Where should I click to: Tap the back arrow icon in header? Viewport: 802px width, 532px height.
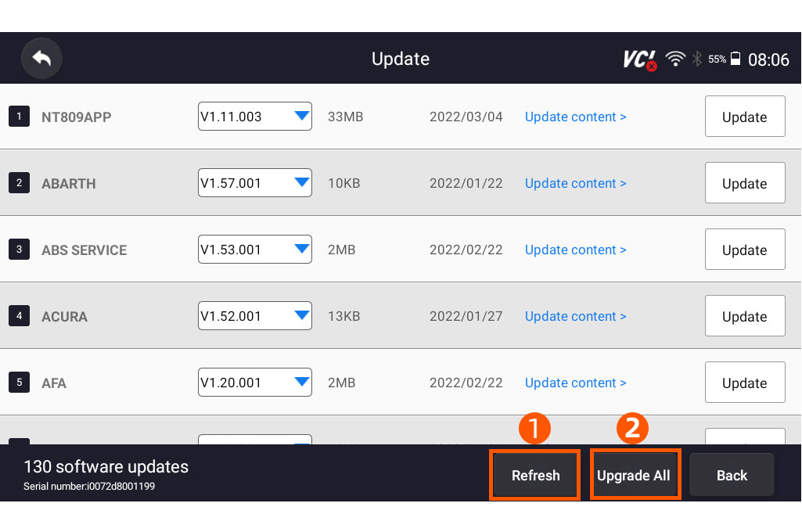coord(42,59)
